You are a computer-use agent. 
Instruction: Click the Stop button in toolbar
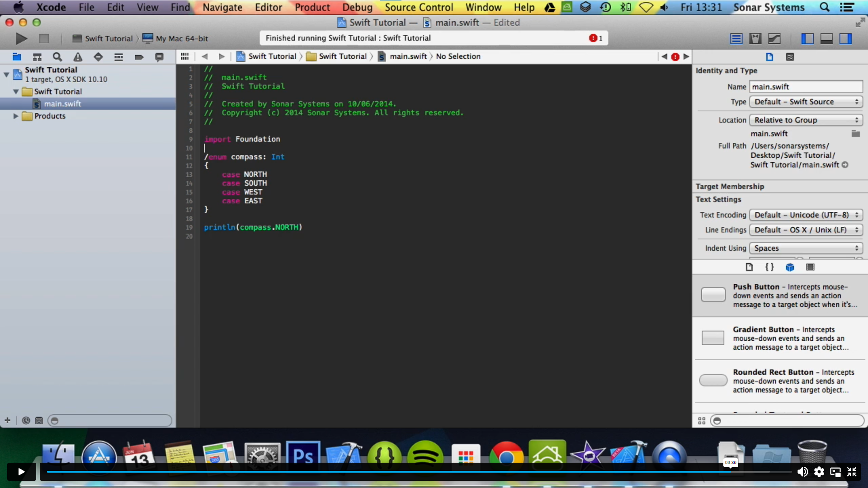click(x=43, y=38)
